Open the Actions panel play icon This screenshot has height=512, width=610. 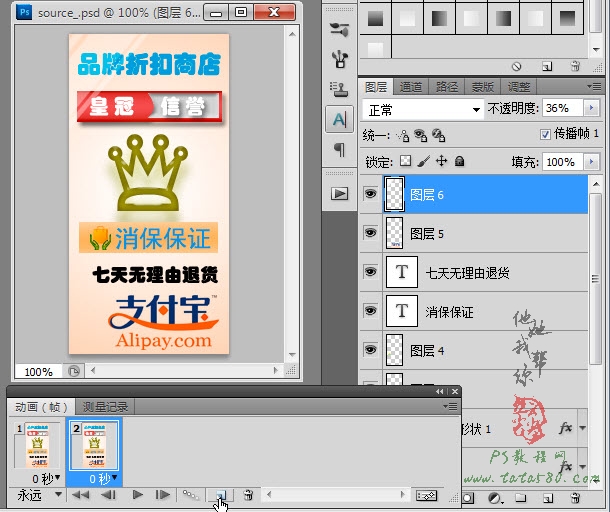(x=340, y=193)
